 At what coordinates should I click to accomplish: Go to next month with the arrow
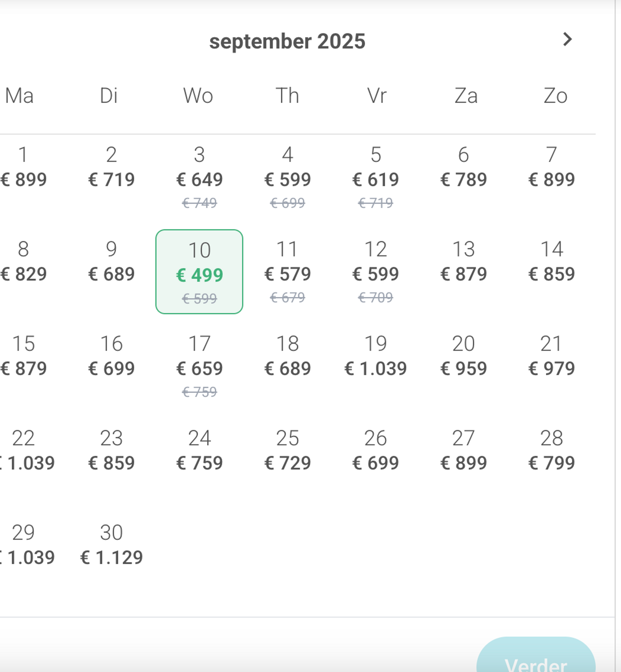(567, 39)
